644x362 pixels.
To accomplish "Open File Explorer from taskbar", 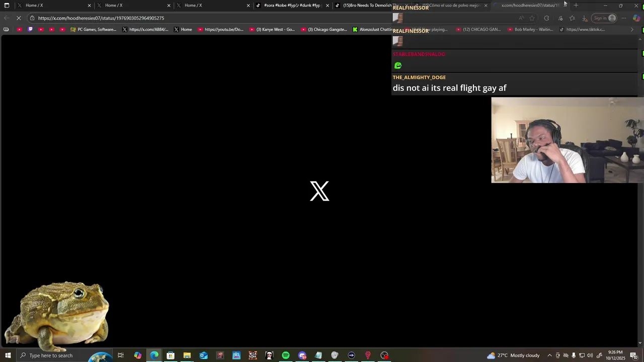I will click(x=187, y=355).
